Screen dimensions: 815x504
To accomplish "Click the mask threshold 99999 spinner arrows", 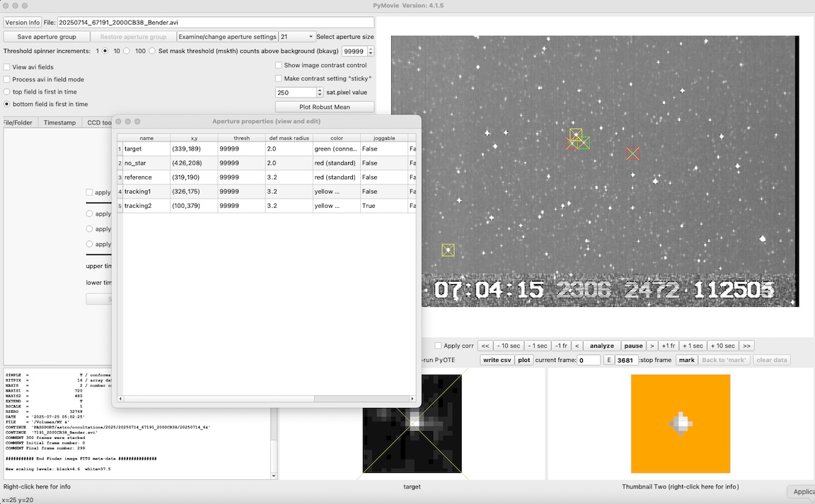I will (x=371, y=51).
